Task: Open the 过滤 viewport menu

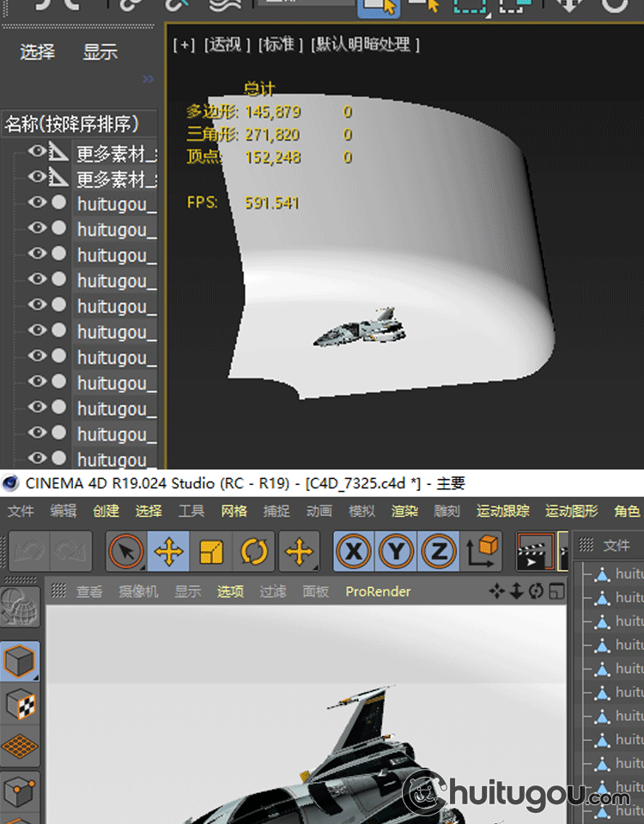Action: point(273,591)
